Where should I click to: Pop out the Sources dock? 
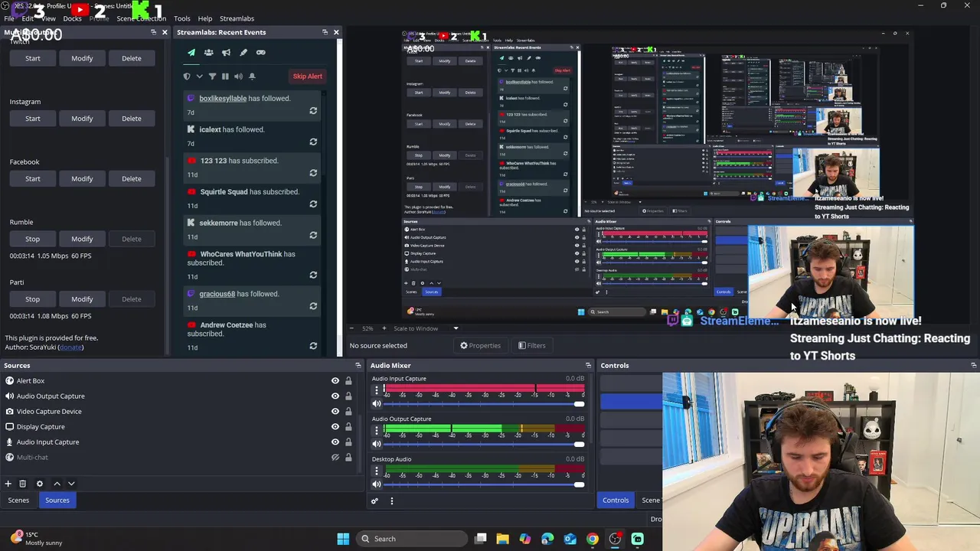pyautogui.click(x=359, y=366)
